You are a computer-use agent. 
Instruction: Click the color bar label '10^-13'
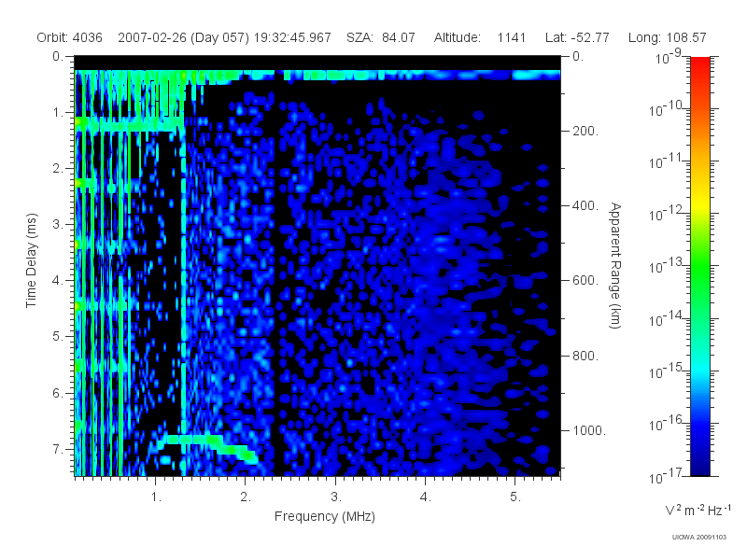click(x=668, y=267)
